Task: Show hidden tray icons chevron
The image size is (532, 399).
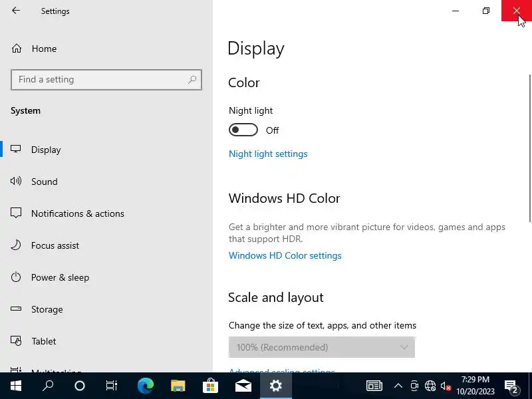Action: point(398,386)
